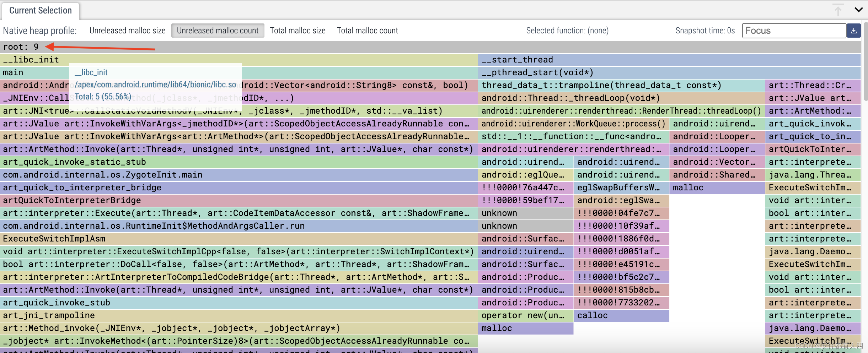Click the Focus input field
The height and width of the screenshot is (353, 868).
tap(794, 31)
